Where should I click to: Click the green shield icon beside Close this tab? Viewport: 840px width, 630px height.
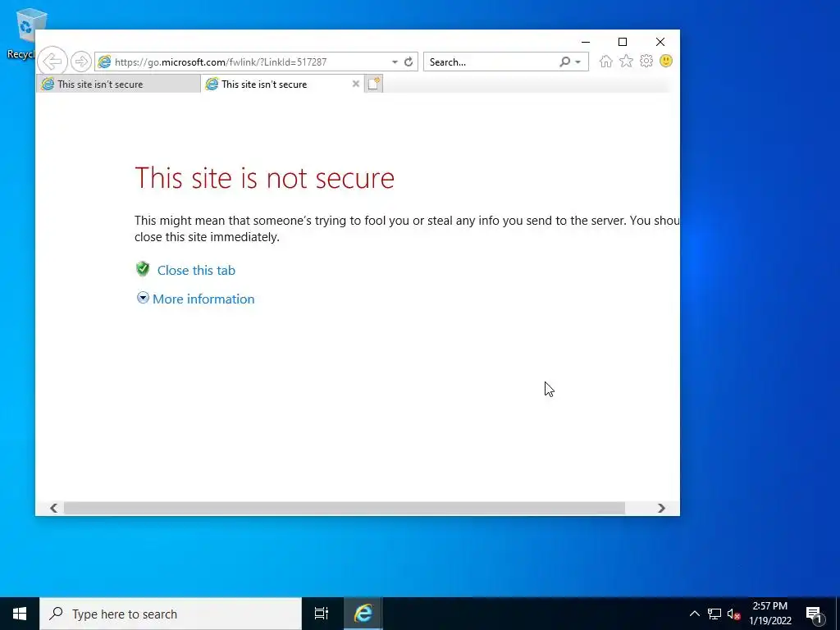143,269
